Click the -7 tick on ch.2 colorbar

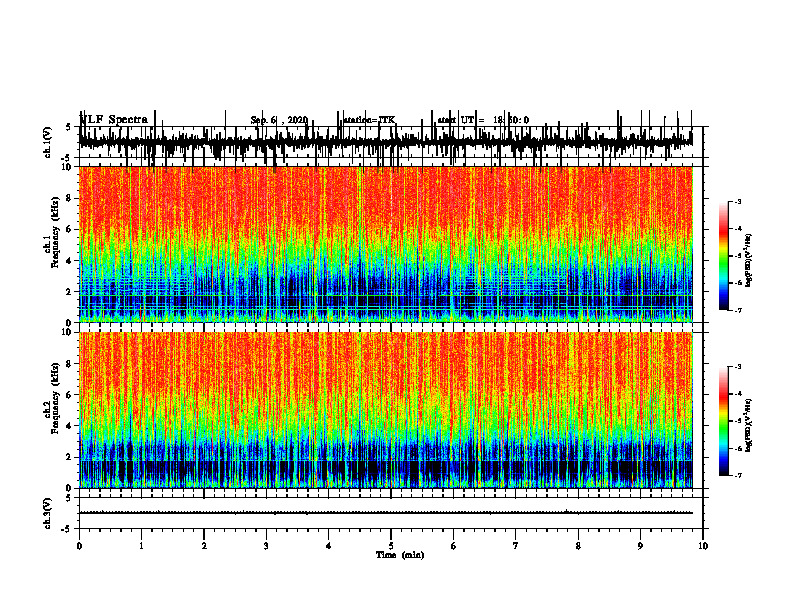pos(737,475)
